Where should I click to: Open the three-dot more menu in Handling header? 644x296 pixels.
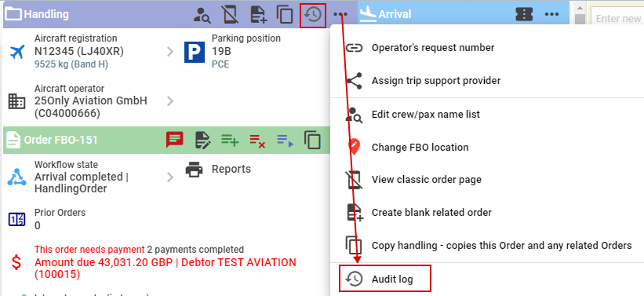[x=340, y=14]
